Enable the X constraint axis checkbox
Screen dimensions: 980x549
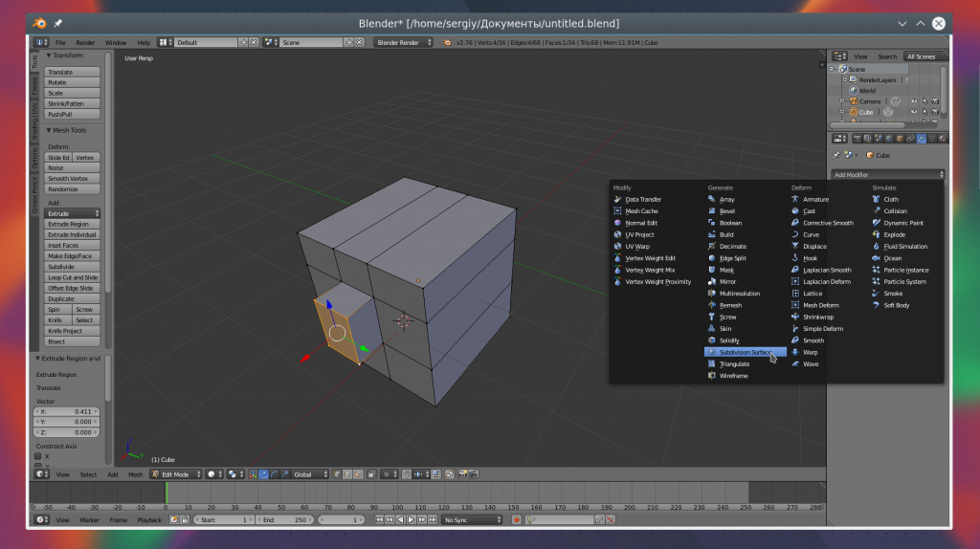(x=38, y=456)
